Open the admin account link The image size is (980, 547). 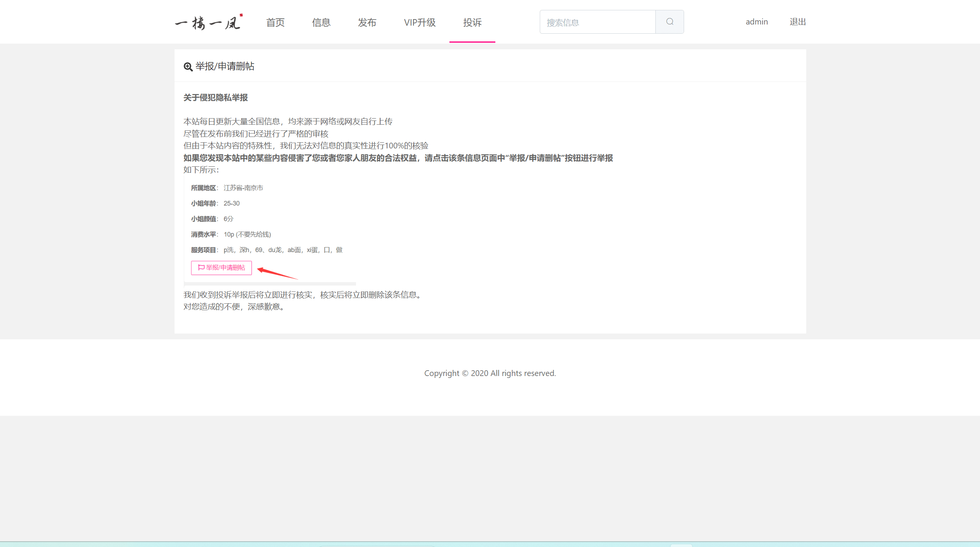coord(756,22)
